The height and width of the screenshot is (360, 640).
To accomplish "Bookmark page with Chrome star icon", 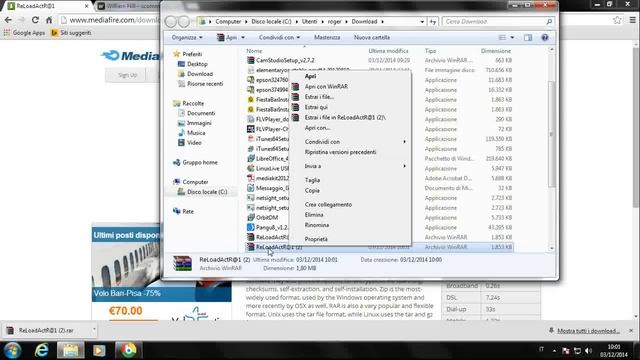I will point(617,20).
